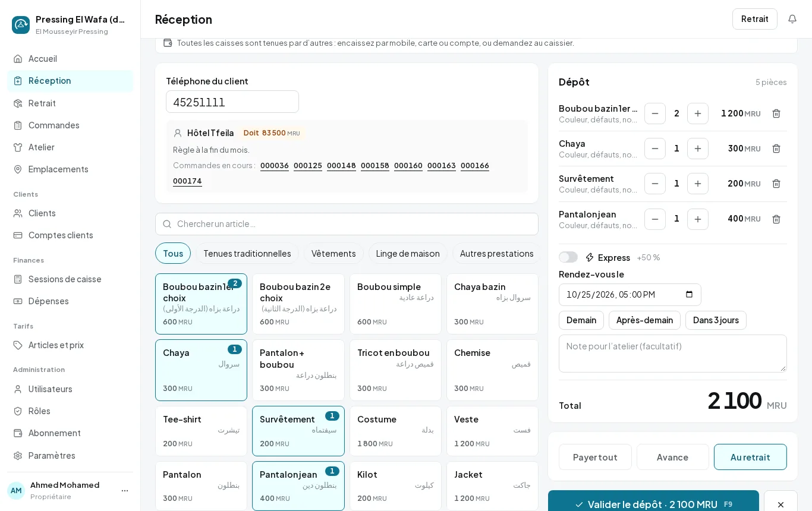Image resolution: width=812 pixels, height=511 pixels.
Task: Select the Au retrait payment option
Action: 750,457
